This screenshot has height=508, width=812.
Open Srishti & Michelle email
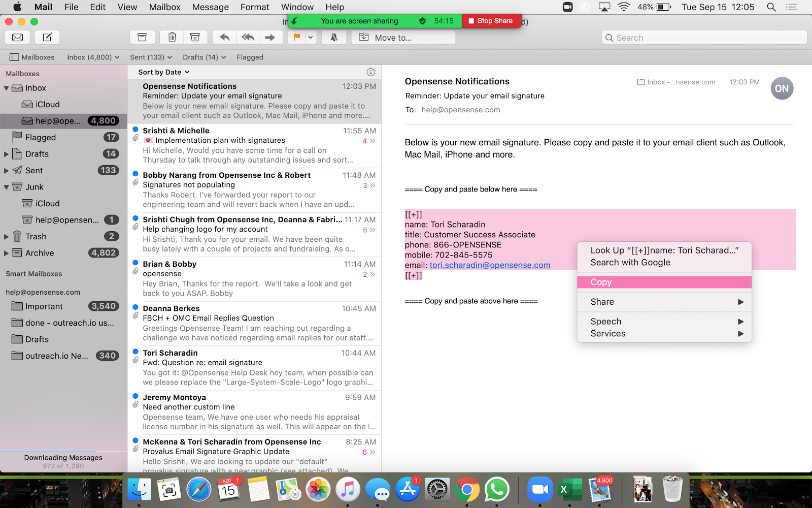(254, 145)
